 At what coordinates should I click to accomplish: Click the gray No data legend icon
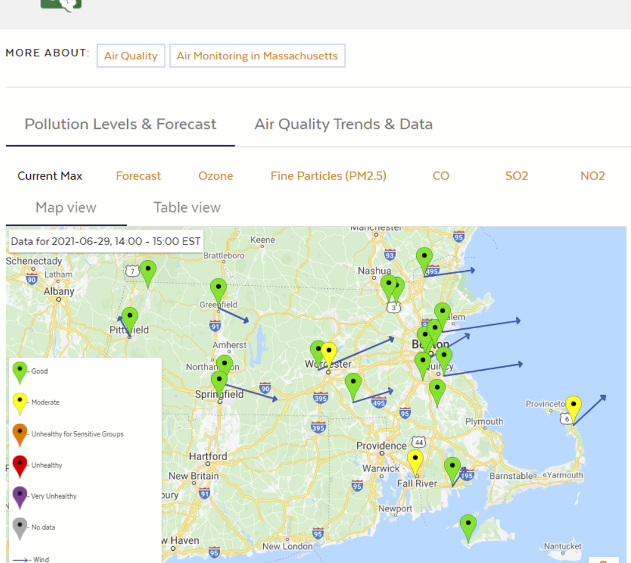coord(20,528)
